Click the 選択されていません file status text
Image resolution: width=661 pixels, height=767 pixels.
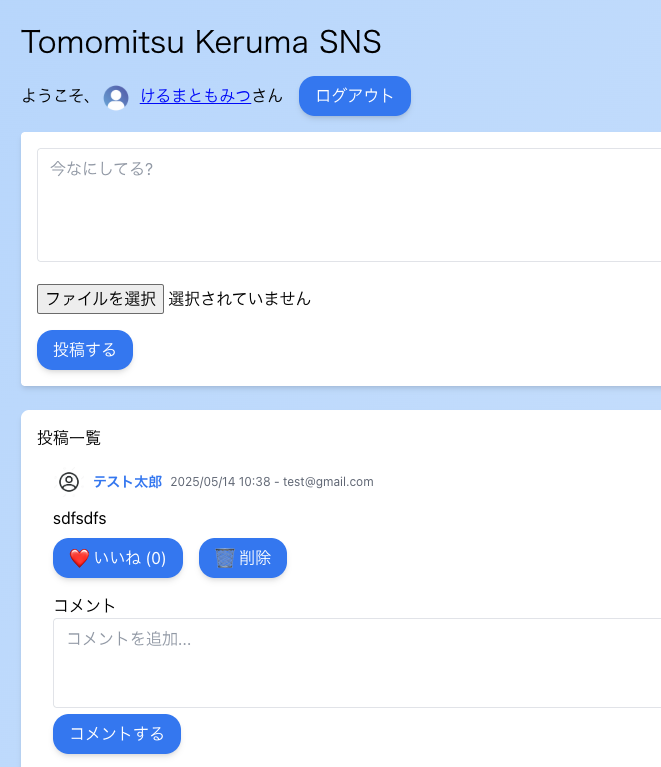(x=240, y=299)
